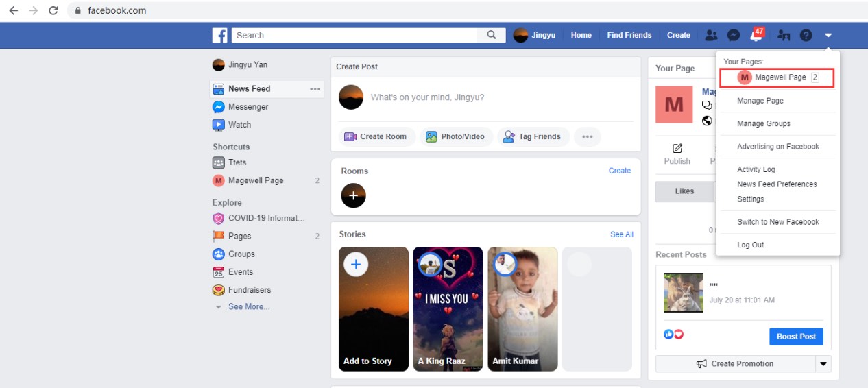Click Create link in Rooms section
This screenshot has width=868, height=388.
620,171
